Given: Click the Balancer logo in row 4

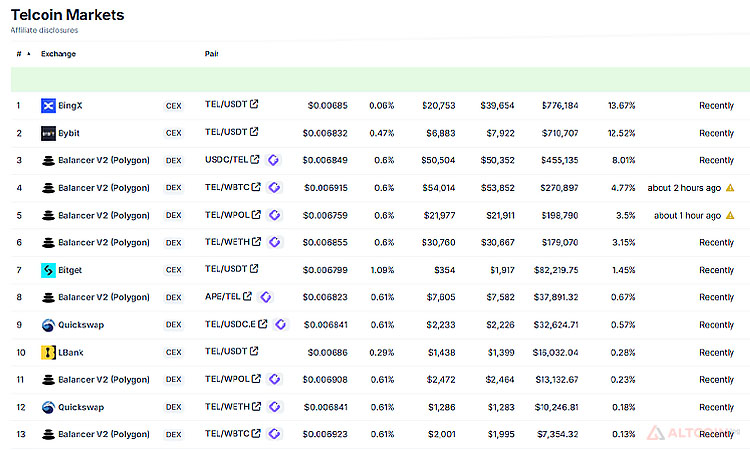Looking at the screenshot, I should click(48, 188).
